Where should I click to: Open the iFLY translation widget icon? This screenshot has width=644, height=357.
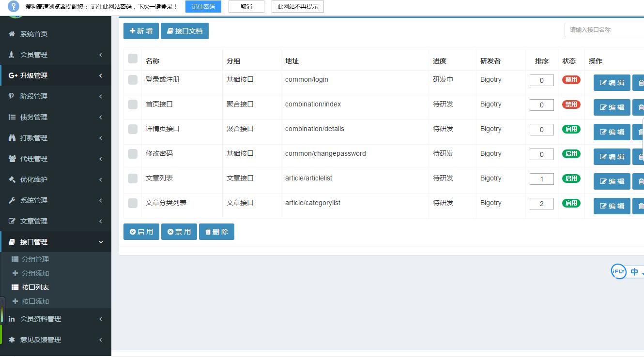pos(618,271)
